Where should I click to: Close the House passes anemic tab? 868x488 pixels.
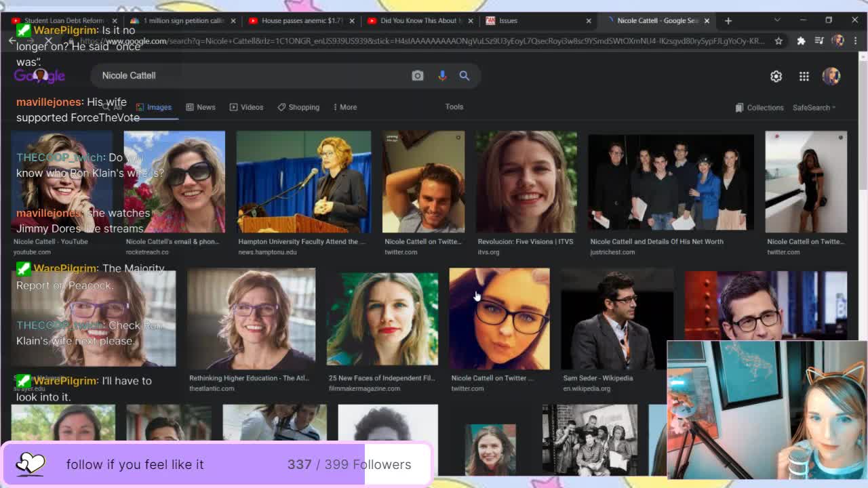351,21
